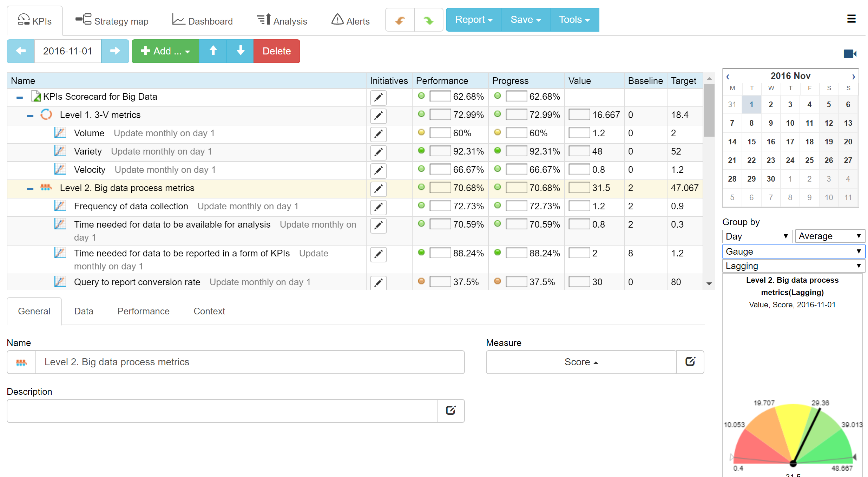Move the selected KPI down
The width and height of the screenshot is (868, 477).
(239, 51)
